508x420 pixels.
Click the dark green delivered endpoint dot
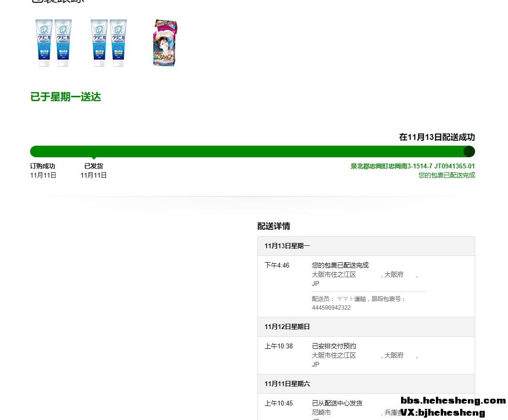[469, 151]
